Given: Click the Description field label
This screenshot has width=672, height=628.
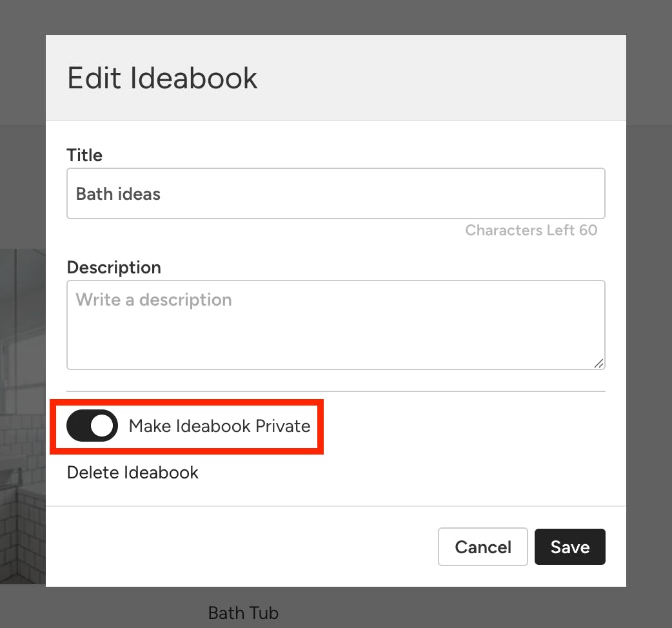Looking at the screenshot, I should [114, 268].
